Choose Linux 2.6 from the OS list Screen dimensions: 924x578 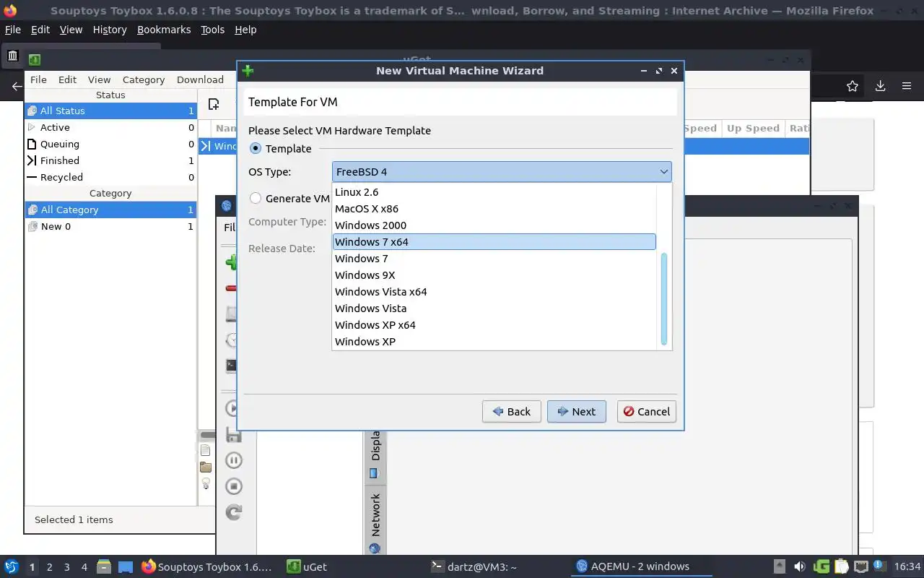click(x=494, y=192)
